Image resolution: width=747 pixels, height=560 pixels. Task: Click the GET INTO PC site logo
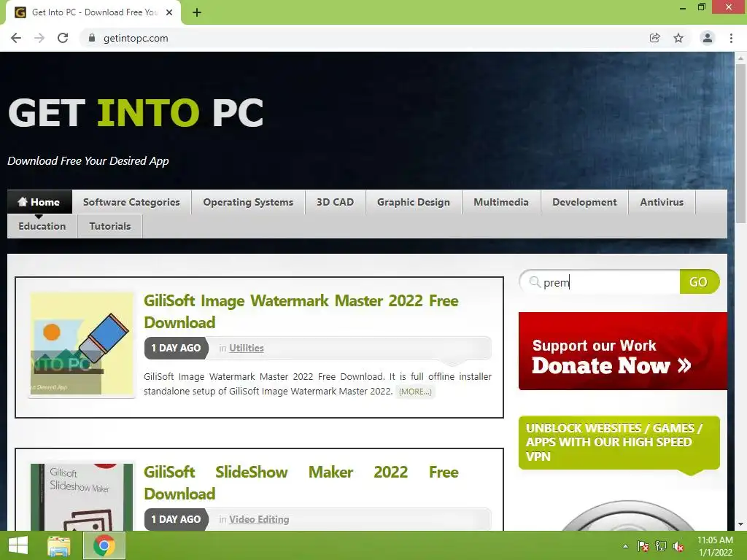(136, 113)
